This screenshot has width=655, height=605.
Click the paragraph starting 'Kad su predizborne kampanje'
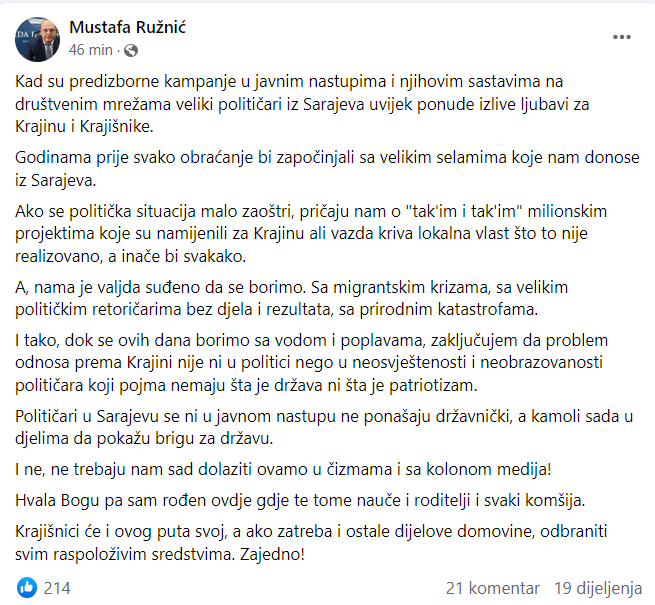(x=302, y=104)
